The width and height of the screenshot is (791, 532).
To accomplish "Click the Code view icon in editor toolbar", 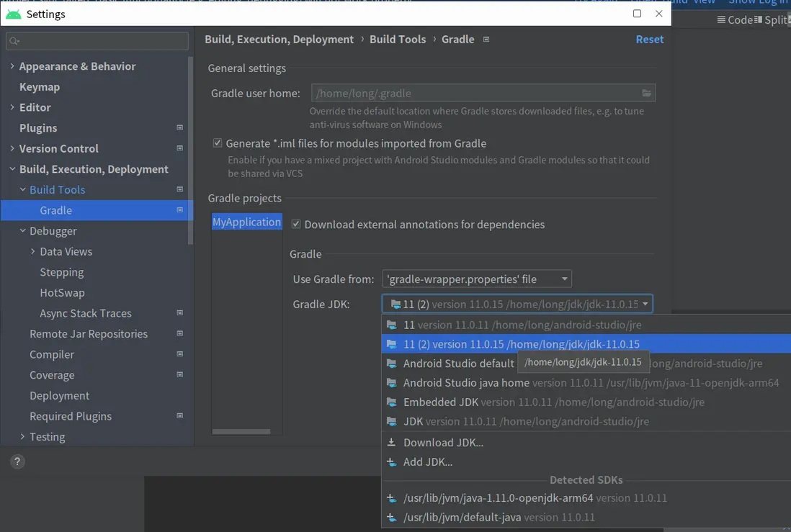I will click(721, 19).
